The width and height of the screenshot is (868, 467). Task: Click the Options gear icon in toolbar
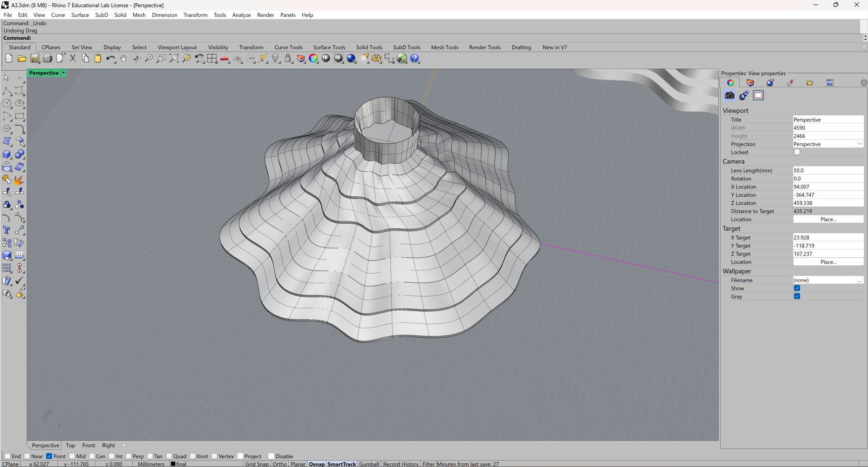377,58
